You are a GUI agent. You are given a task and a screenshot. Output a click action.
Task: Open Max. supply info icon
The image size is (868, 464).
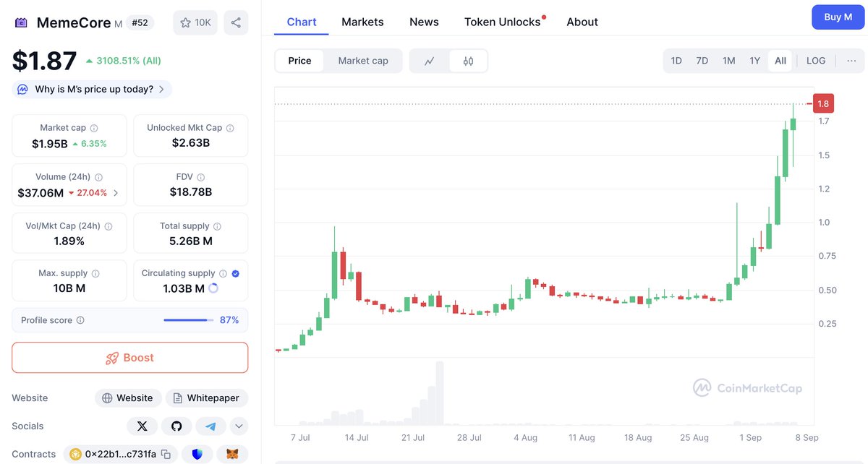(95, 274)
